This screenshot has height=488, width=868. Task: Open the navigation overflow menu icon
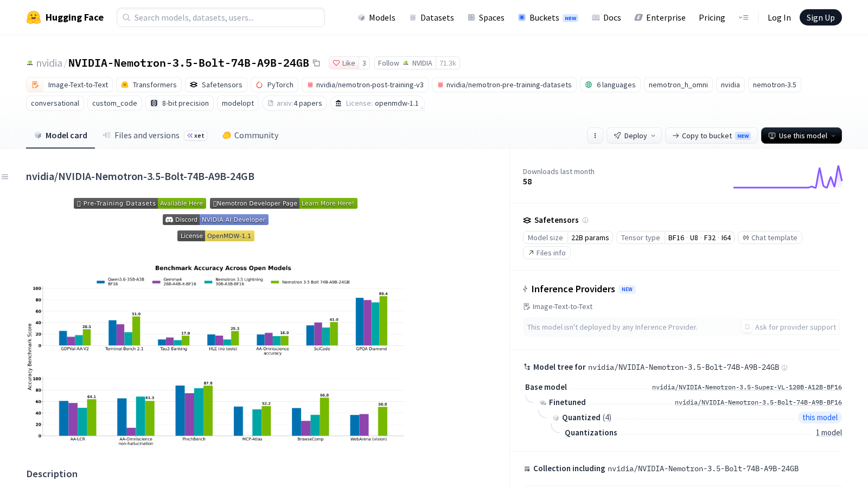[x=743, y=17]
